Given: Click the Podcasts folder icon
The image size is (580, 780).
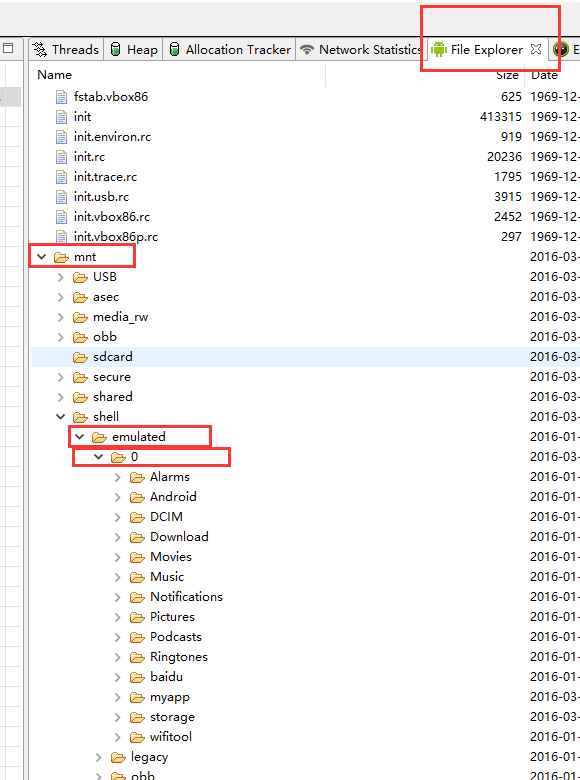Looking at the screenshot, I should [x=137, y=637].
